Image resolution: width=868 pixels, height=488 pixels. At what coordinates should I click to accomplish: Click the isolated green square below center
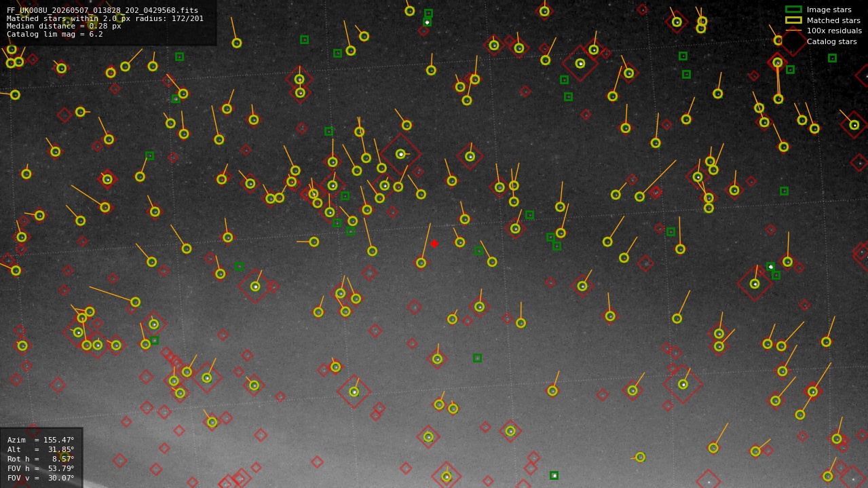[478, 358]
